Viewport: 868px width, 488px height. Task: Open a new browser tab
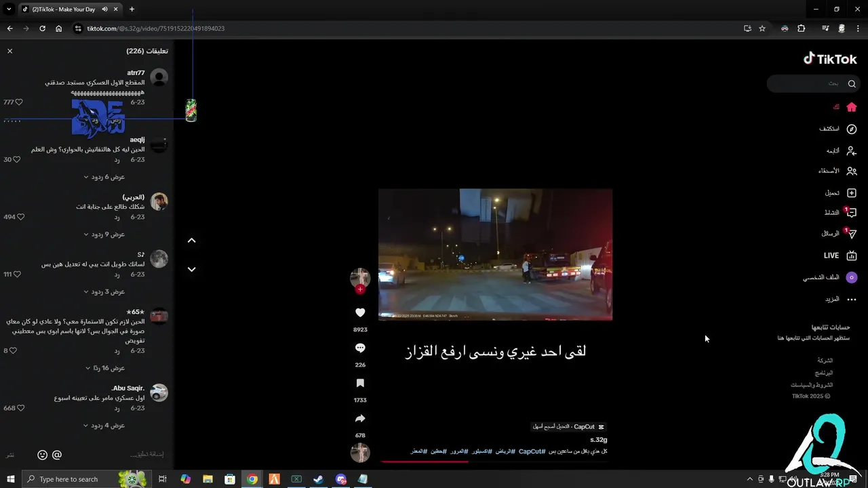[x=132, y=9]
